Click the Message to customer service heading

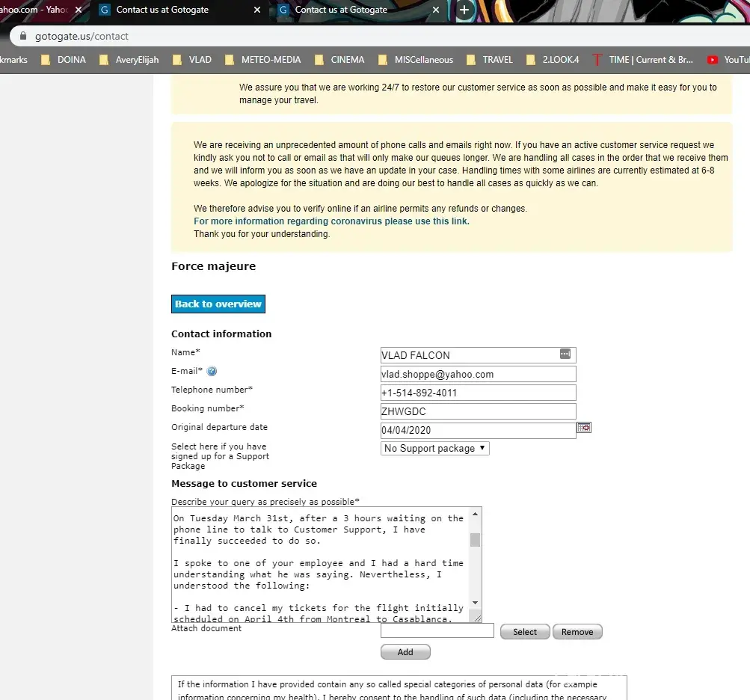(244, 484)
